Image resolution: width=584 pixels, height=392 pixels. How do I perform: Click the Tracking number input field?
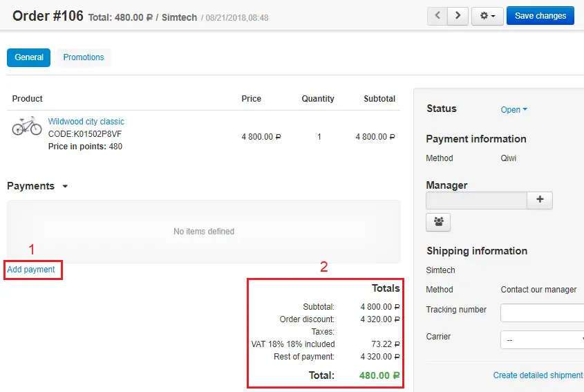(x=543, y=312)
